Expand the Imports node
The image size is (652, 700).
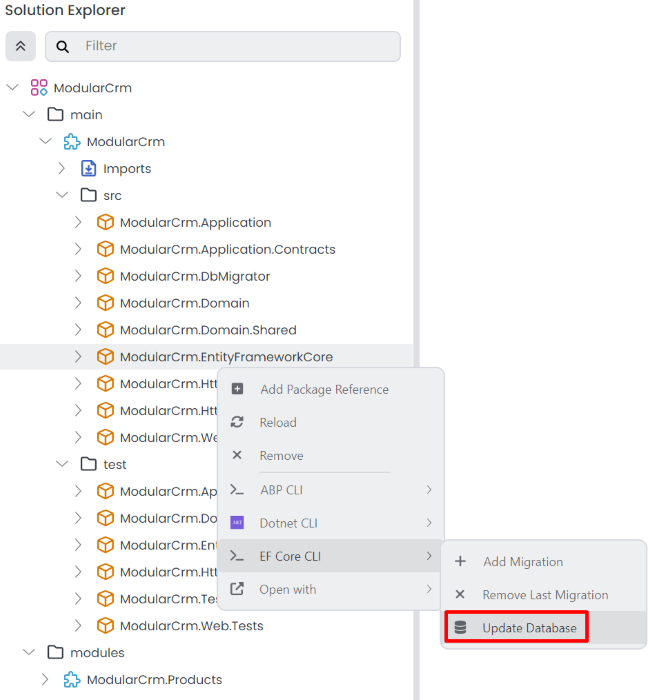(62, 168)
